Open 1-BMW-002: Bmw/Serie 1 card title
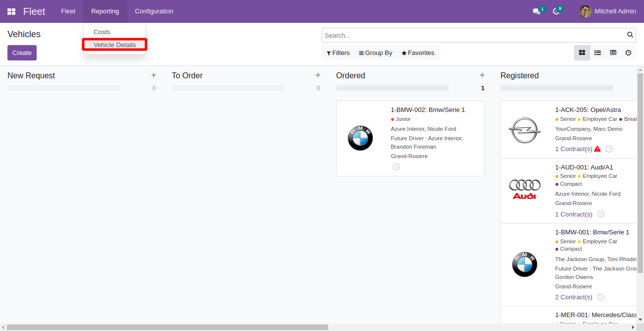The image size is (644, 331). 428,110
